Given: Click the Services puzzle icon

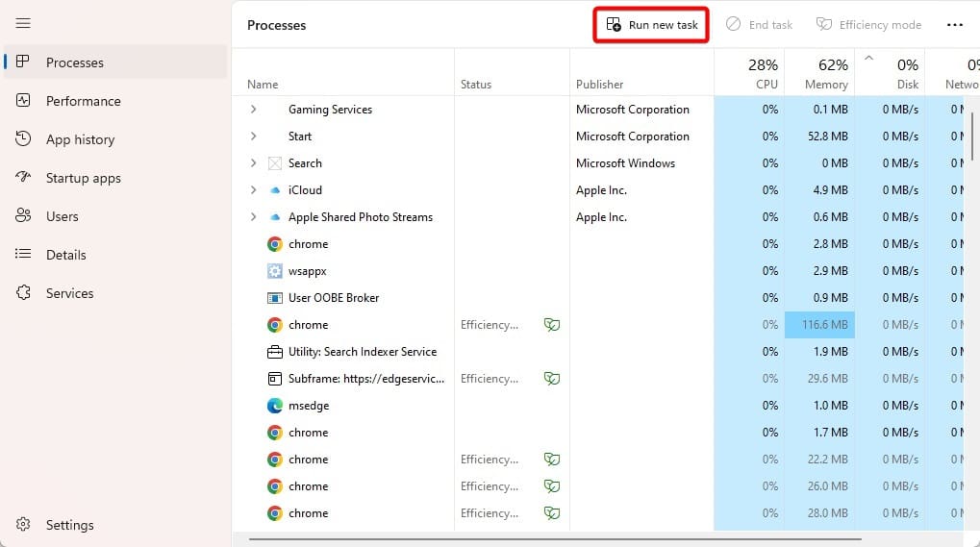Looking at the screenshot, I should pyautogui.click(x=24, y=293).
